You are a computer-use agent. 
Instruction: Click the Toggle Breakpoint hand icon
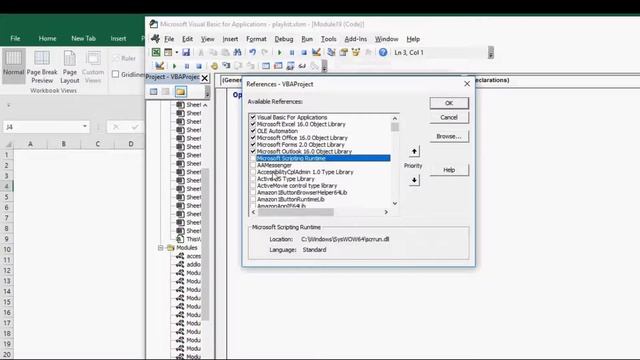214,66
